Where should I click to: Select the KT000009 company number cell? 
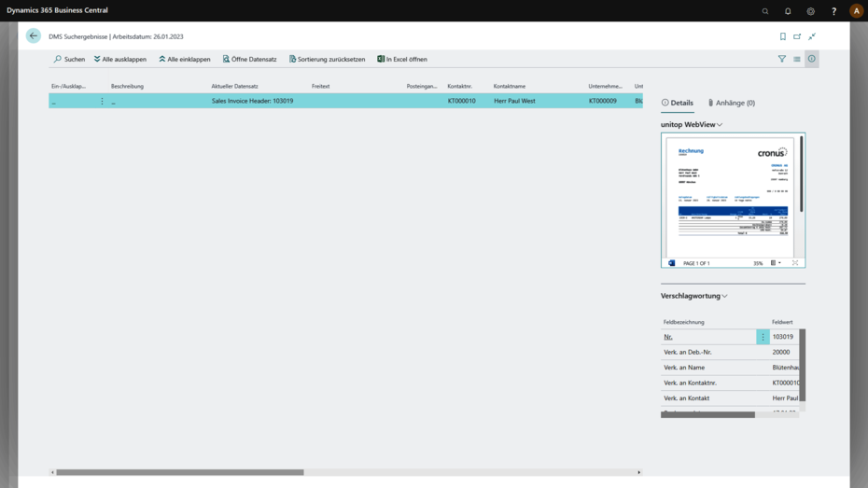(x=602, y=102)
